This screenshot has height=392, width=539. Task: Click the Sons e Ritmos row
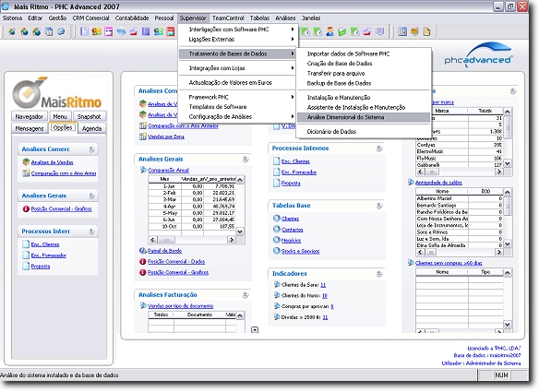[x=460, y=232]
